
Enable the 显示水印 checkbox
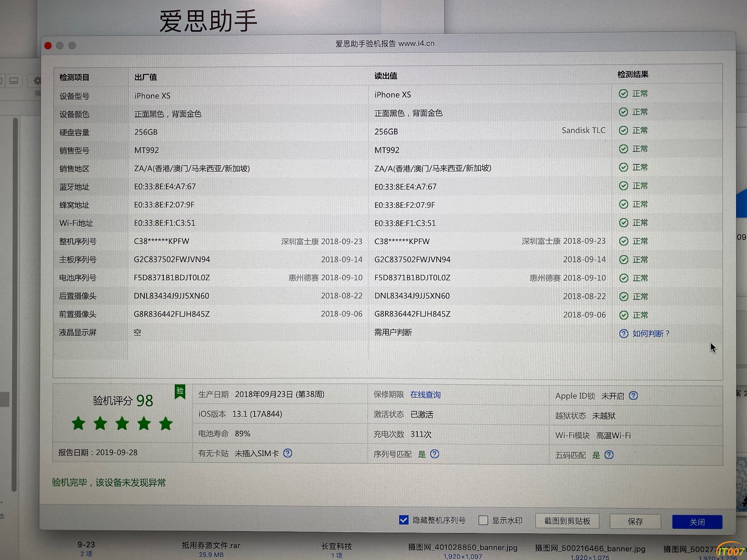pyautogui.click(x=483, y=520)
